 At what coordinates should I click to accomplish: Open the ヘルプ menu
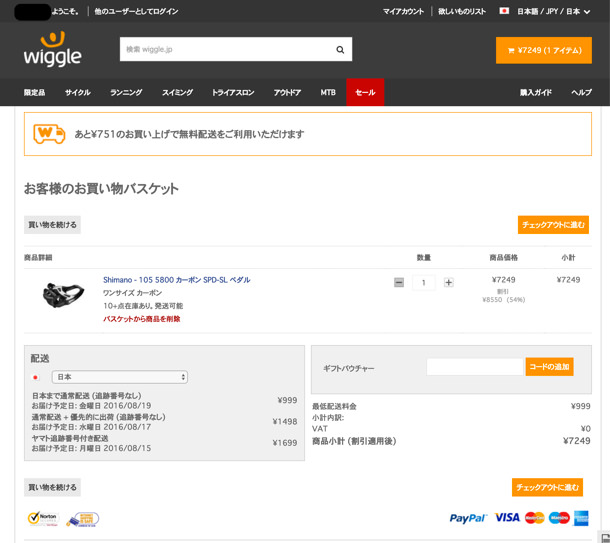click(x=581, y=92)
